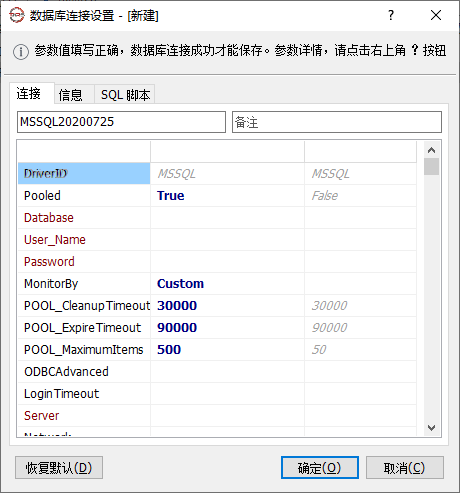Open the DriverID MSSQL value cell
460x493 pixels.
coord(227,174)
